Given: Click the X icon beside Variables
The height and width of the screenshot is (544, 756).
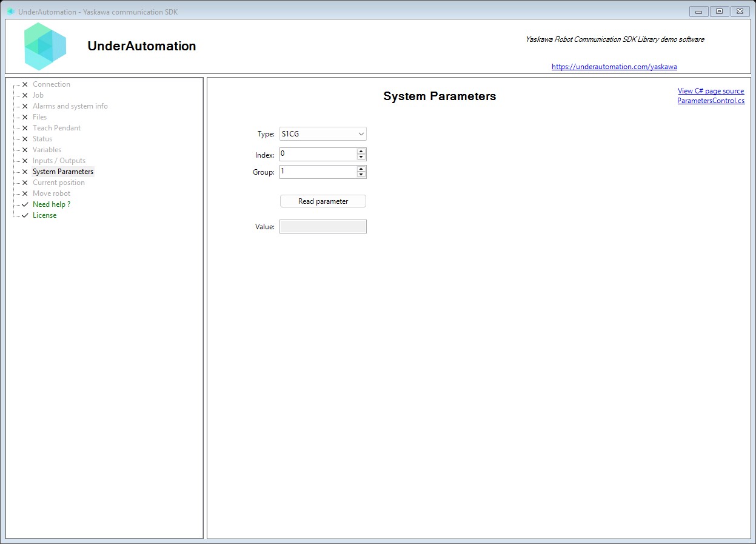Looking at the screenshot, I should coord(25,150).
